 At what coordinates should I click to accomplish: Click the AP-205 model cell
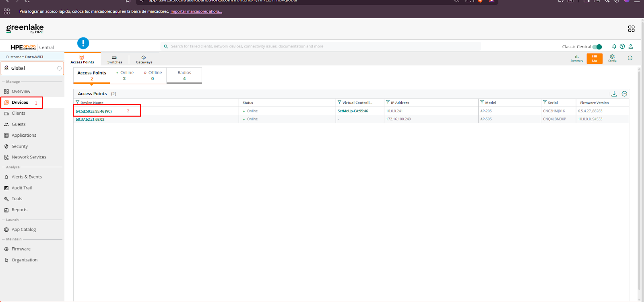[486, 111]
